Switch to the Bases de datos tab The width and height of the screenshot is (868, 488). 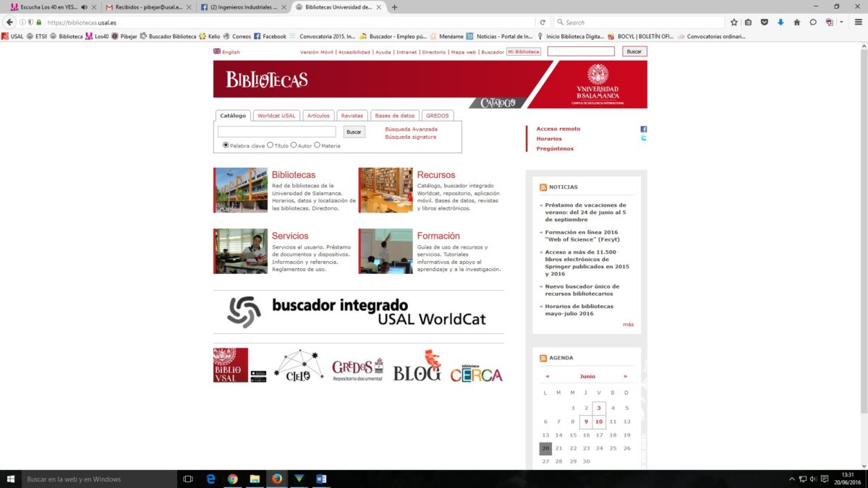(x=395, y=116)
